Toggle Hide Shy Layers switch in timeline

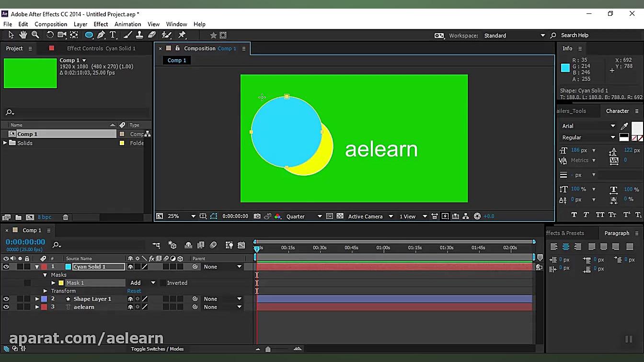[x=188, y=245]
